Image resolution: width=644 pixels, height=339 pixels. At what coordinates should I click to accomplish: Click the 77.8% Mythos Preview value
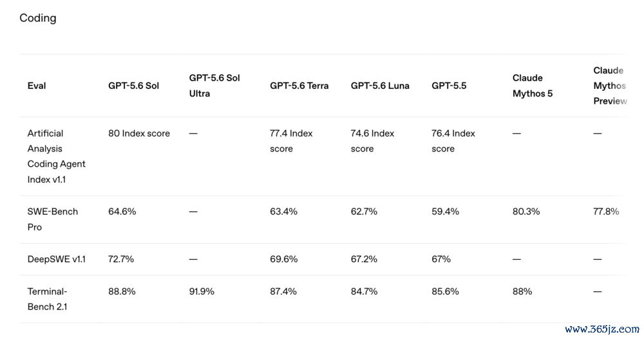pyautogui.click(x=606, y=211)
